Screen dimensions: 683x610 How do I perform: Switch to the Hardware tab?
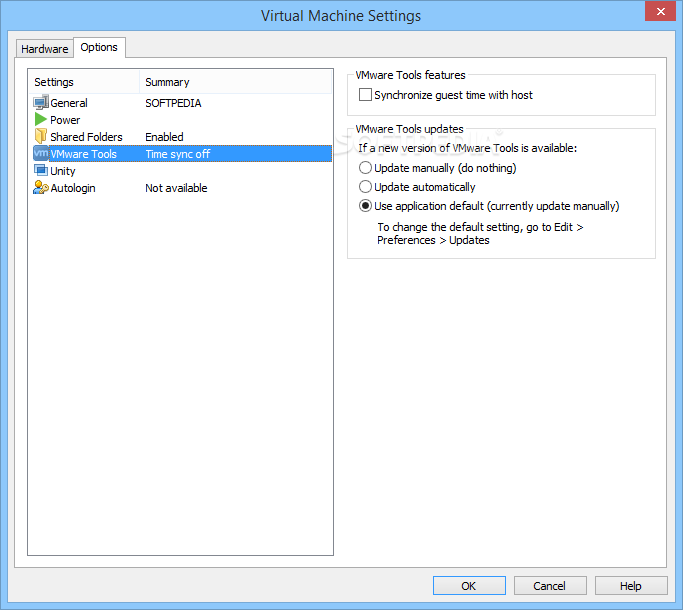44,49
